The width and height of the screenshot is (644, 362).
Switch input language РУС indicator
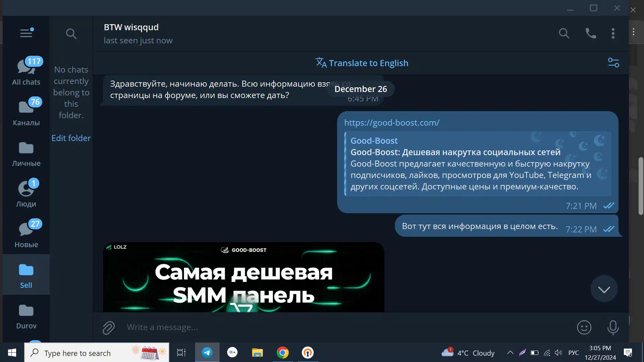[x=573, y=353]
